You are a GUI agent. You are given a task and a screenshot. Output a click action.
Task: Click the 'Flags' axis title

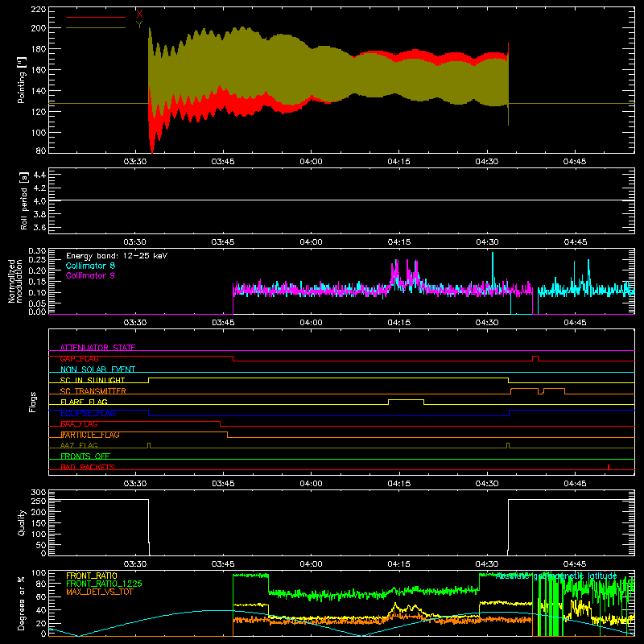[33, 402]
